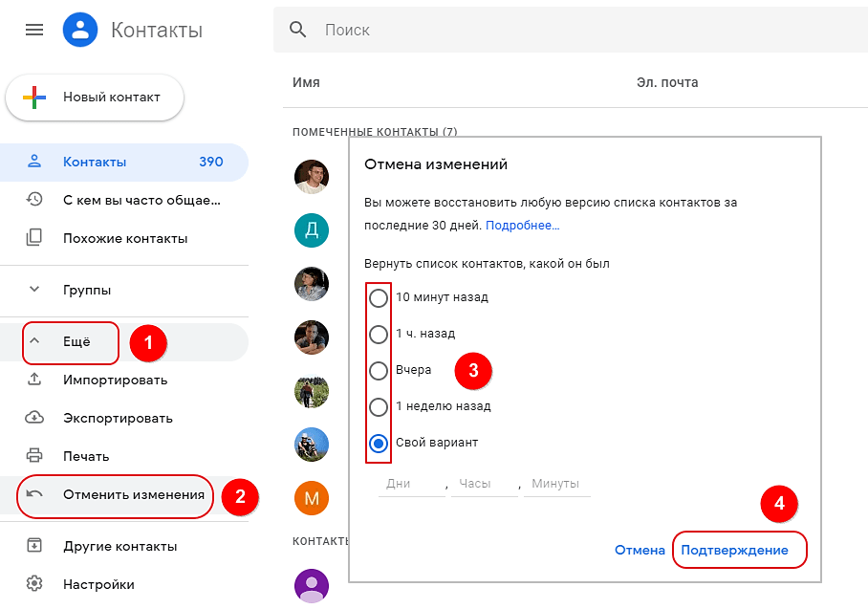Select the '1 ч. назад' radio option

point(379,334)
